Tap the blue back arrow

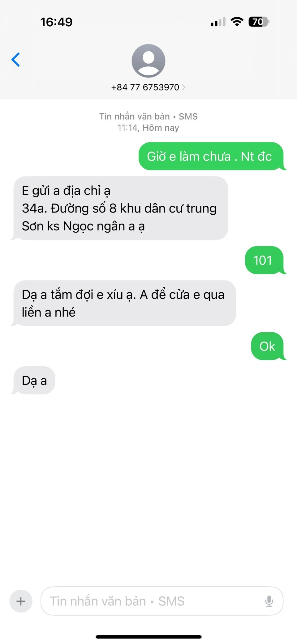point(15,60)
